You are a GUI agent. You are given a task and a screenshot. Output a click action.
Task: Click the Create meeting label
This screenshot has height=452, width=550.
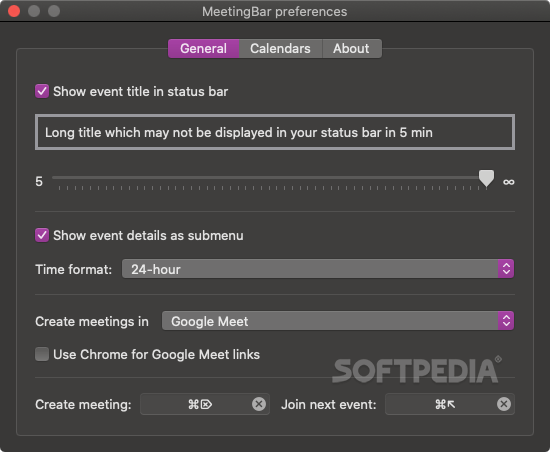(83, 404)
